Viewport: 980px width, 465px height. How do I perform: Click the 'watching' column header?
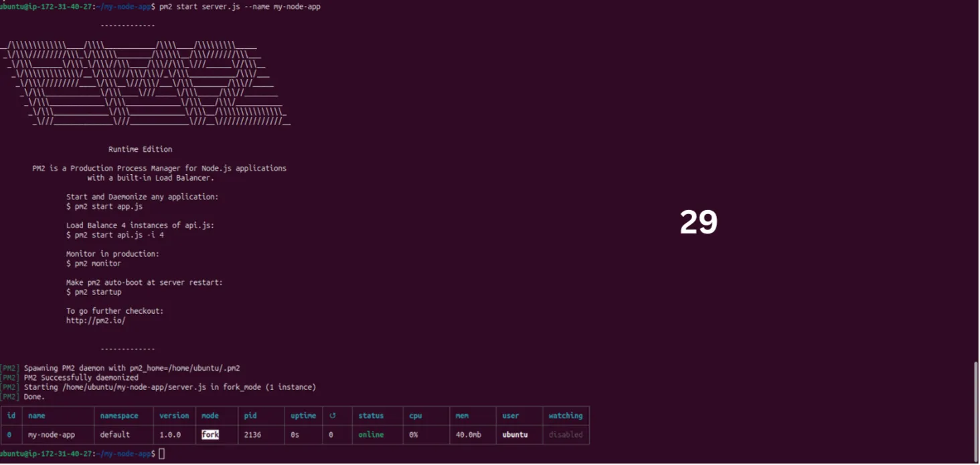(x=566, y=415)
